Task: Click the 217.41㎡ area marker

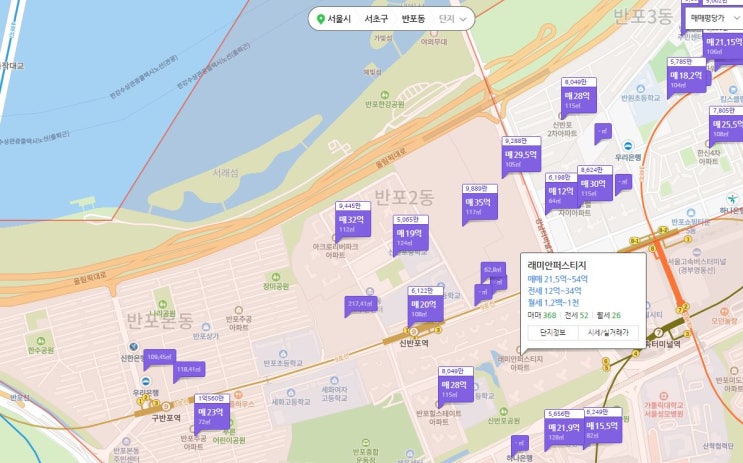Action: pyautogui.click(x=361, y=304)
